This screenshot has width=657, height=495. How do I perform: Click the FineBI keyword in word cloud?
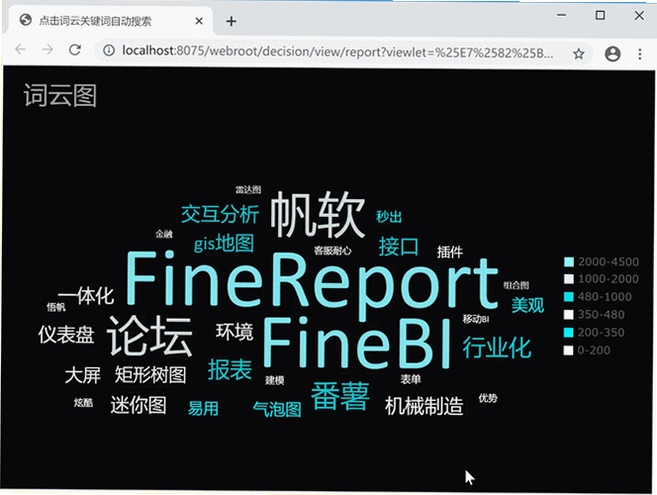[x=357, y=342]
